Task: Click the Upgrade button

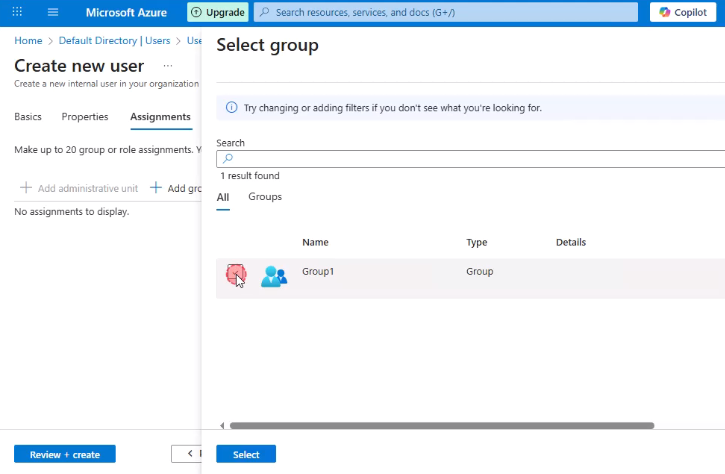Action: 218,12
